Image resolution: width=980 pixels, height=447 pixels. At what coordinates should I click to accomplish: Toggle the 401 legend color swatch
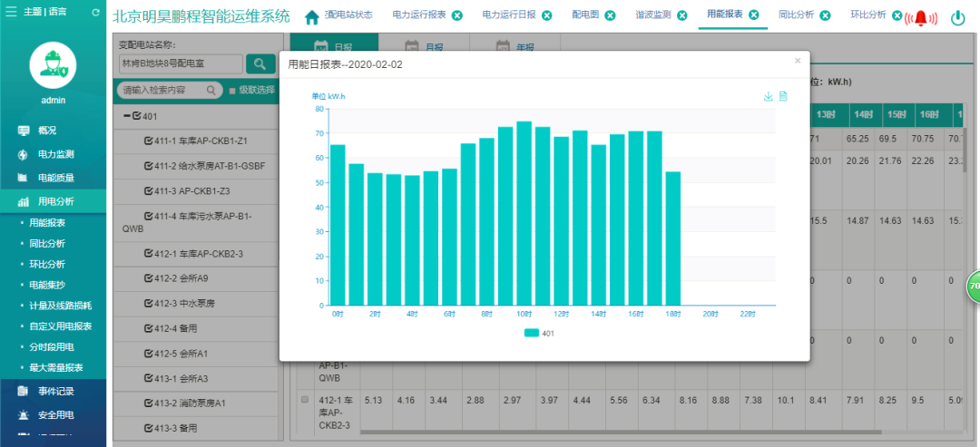click(530, 334)
